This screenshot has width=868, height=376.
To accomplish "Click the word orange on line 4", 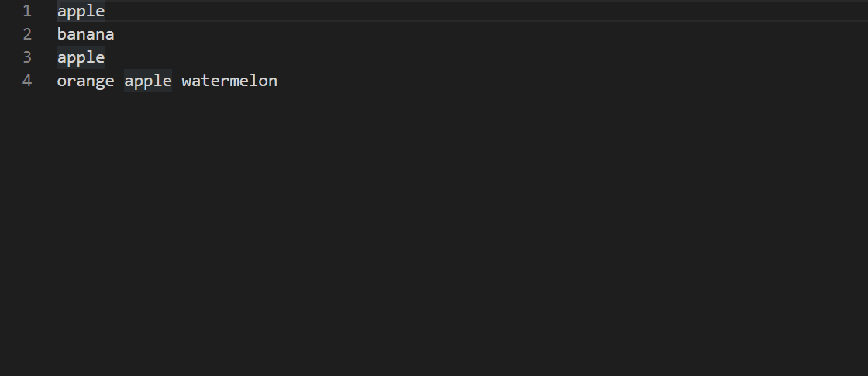I will click(85, 81).
